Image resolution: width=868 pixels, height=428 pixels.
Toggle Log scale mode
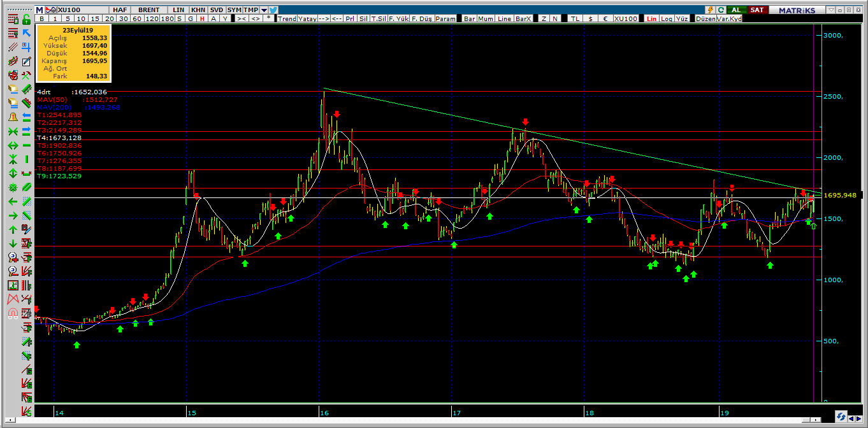(x=666, y=19)
